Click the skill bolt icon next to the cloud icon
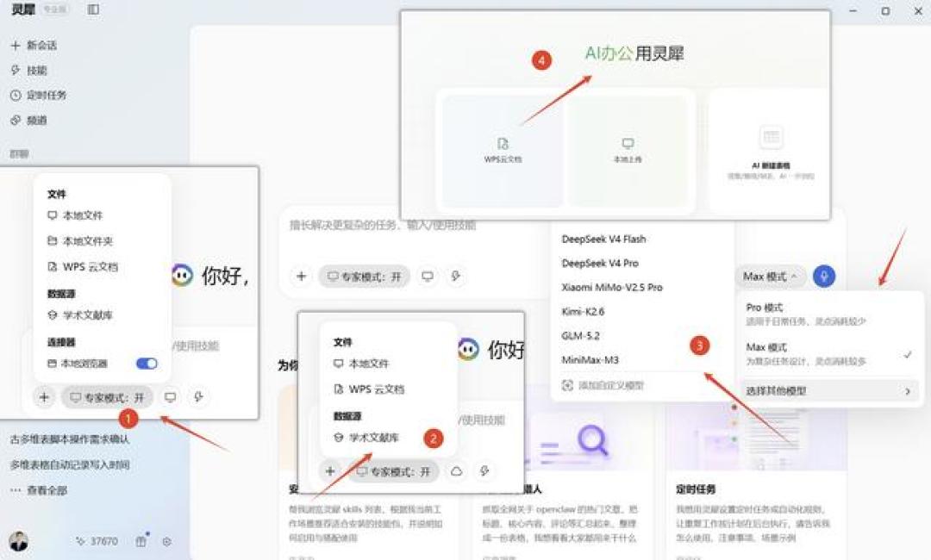The width and height of the screenshot is (931, 560). (x=484, y=471)
